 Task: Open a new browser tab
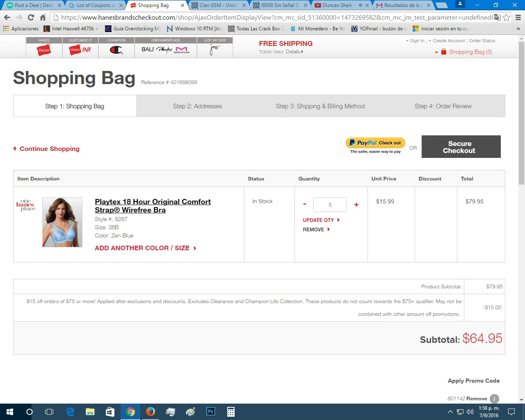(441, 5)
